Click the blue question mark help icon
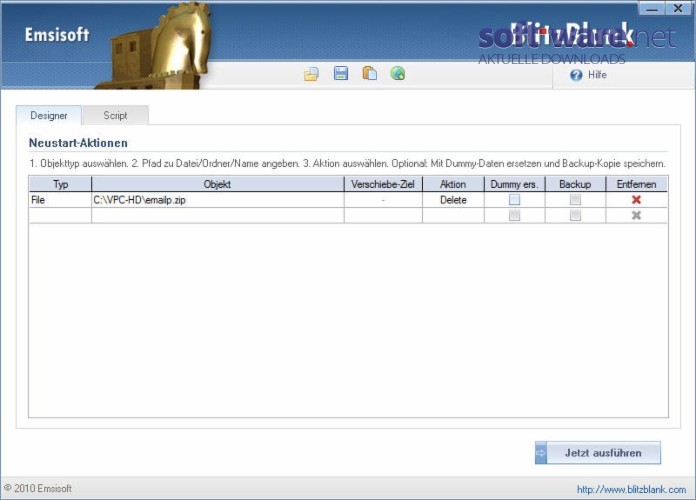 576,75
